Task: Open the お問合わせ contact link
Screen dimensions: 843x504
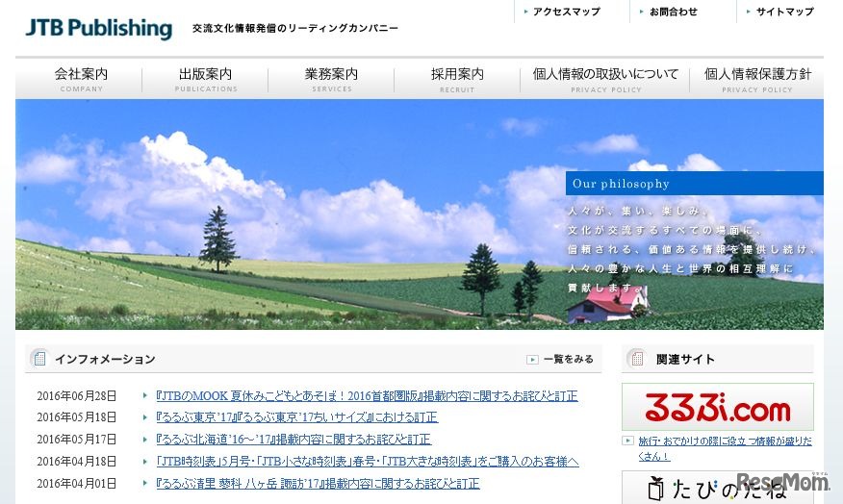Action: tap(673, 12)
